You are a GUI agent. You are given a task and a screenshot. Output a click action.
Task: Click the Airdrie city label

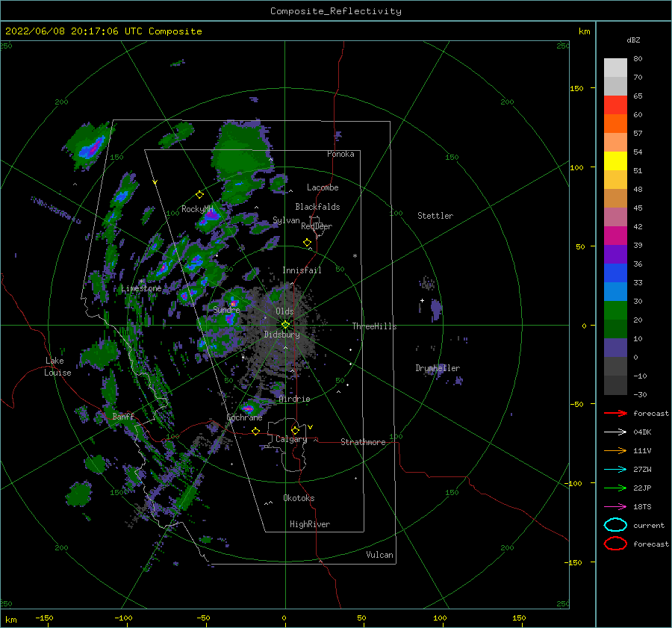tap(294, 399)
